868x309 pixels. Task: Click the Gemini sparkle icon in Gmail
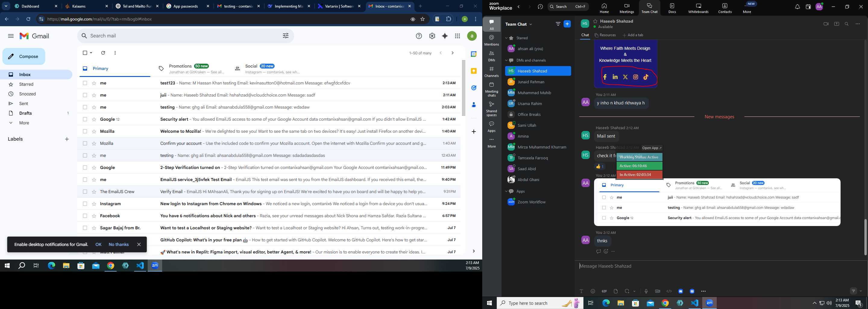(x=445, y=36)
